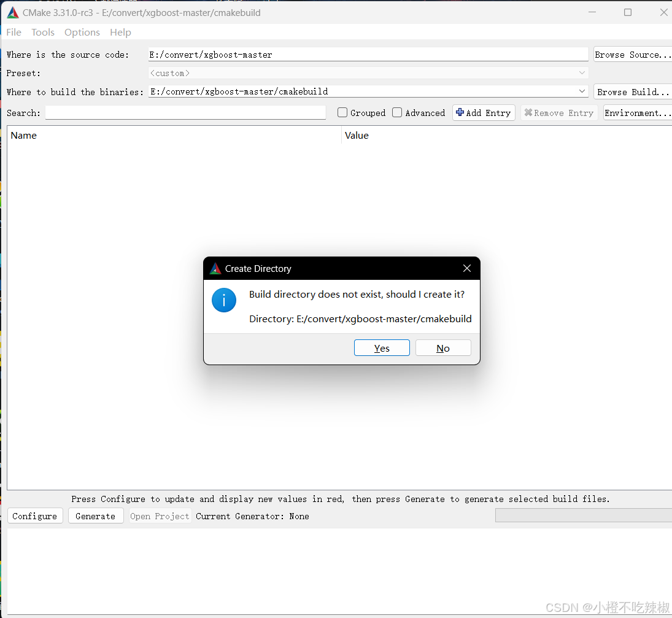Click the info icon in the dialog
The width and height of the screenshot is (672, 618).
pos(224,300)
